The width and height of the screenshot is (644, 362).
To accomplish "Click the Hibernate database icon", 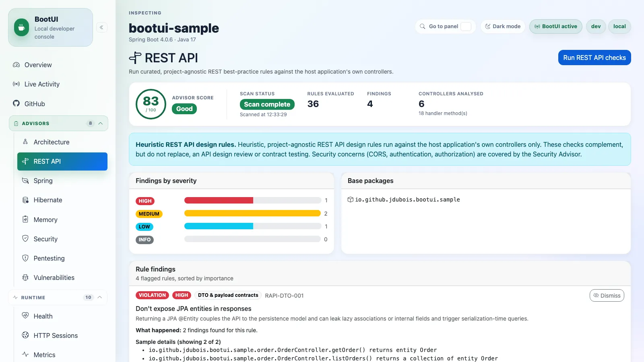I will pos(25,200).
